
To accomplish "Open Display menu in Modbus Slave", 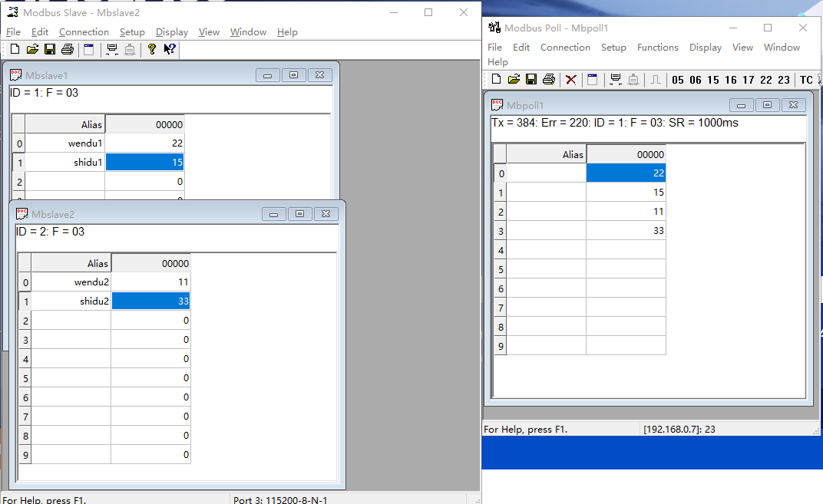I will click(x=172, y=32).
